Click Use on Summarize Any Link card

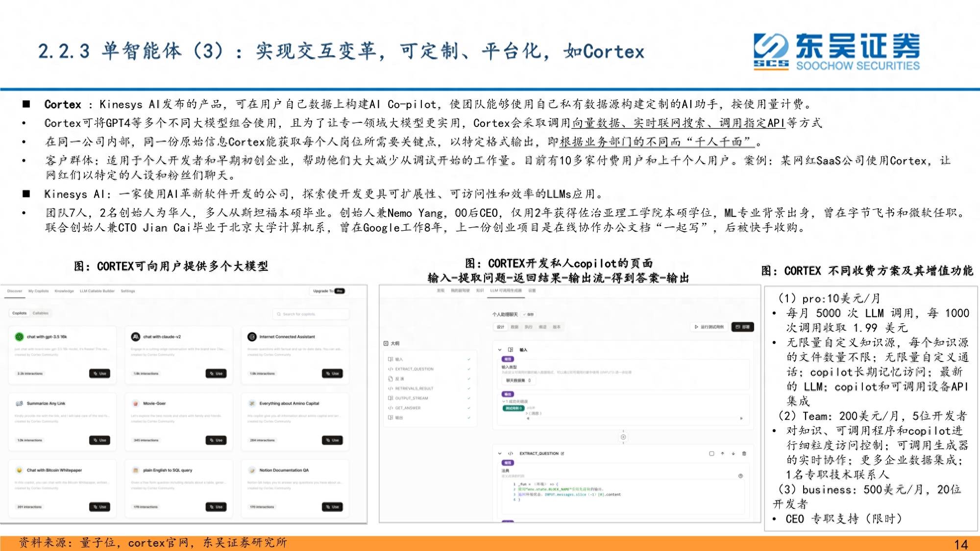(x=99, y=440)
